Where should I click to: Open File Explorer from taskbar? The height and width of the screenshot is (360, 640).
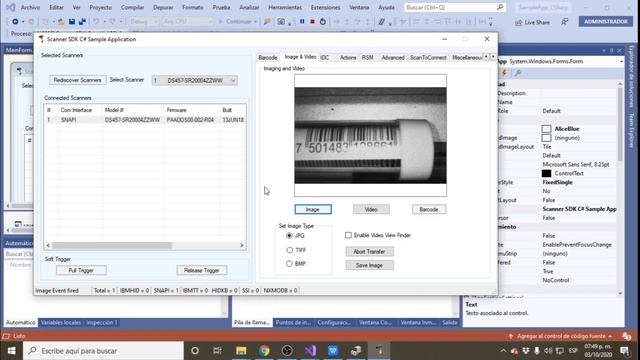[241, 351]
